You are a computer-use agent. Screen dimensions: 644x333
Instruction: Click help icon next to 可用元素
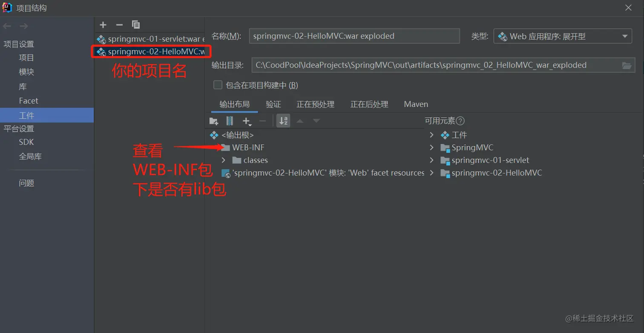pos(460,121)
